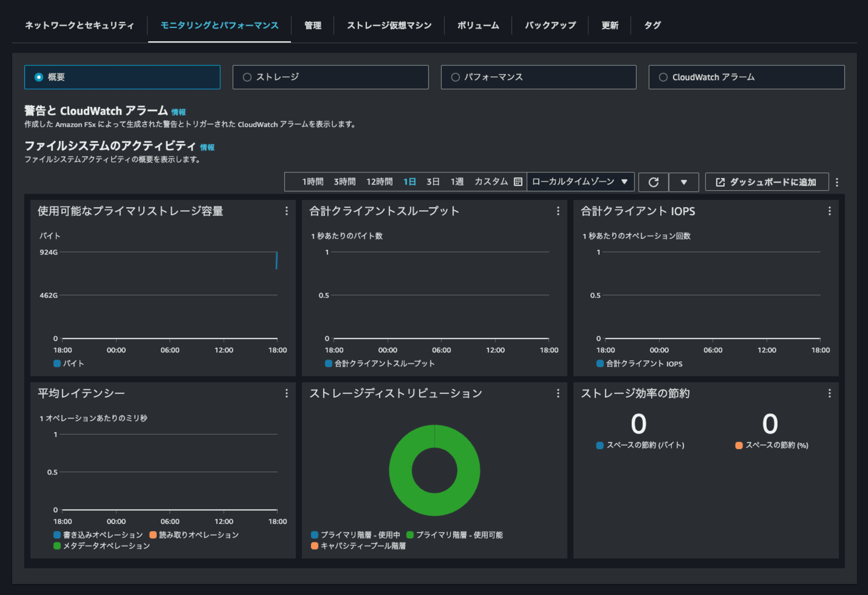Click the ストレージ効率の節約 widget title

[x=635, y=393]
